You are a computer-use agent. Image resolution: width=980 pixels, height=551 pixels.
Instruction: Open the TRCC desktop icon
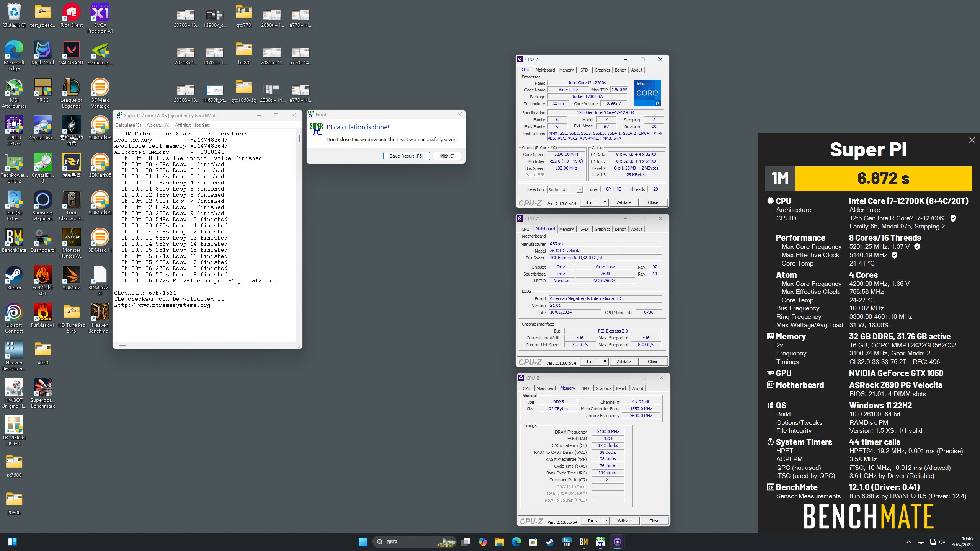(x=42, y=91)
